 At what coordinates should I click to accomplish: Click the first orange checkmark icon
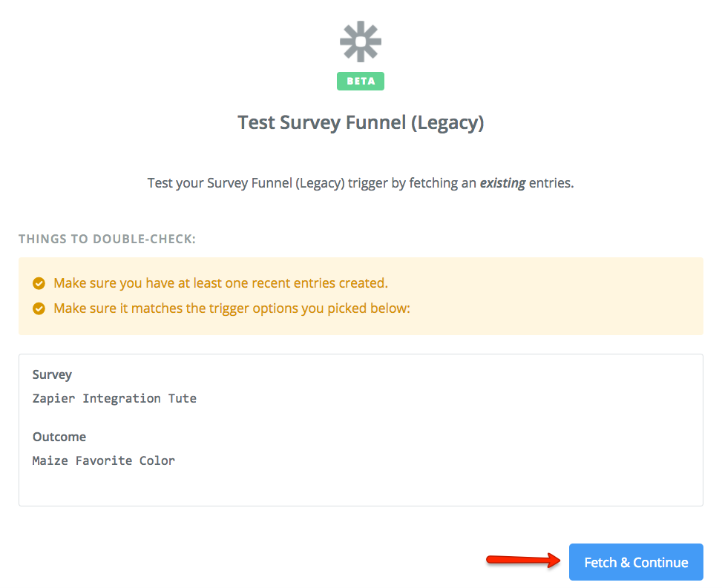pyautogui.click(x=39, y=283)
